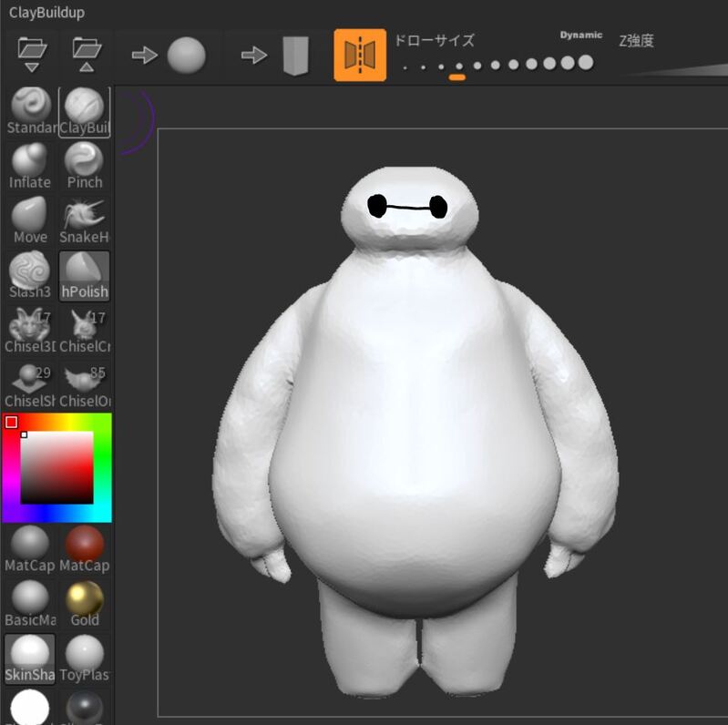
Task: Apply the gray MatCap material
Action: click(x=30, y=549)
